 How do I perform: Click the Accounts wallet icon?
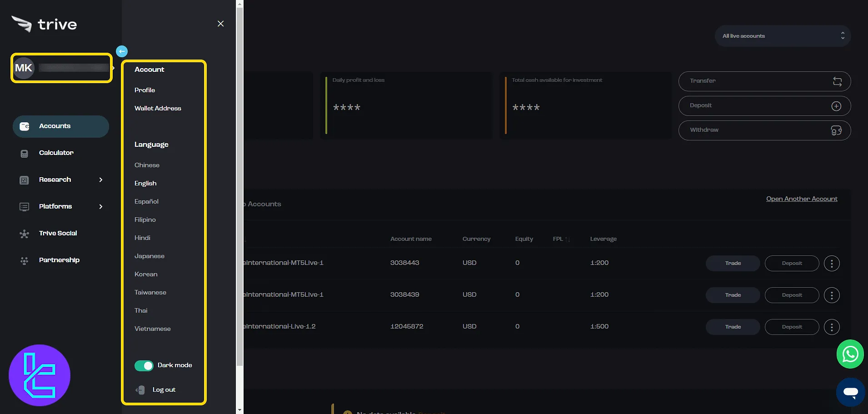[x=25, y=126]
